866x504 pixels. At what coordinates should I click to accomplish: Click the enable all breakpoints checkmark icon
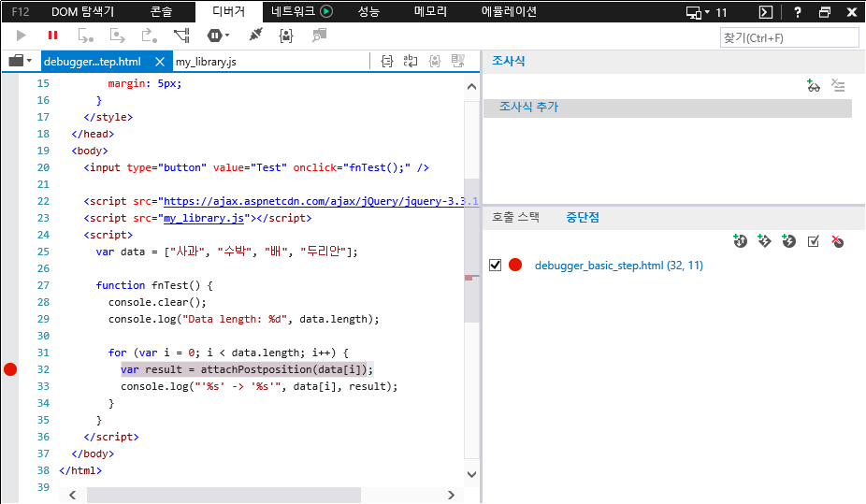(x=813, y=241)
